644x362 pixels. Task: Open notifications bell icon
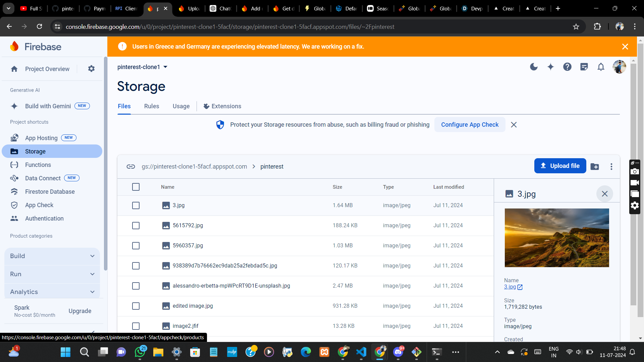pyautogui.click(x=601, y=67)
